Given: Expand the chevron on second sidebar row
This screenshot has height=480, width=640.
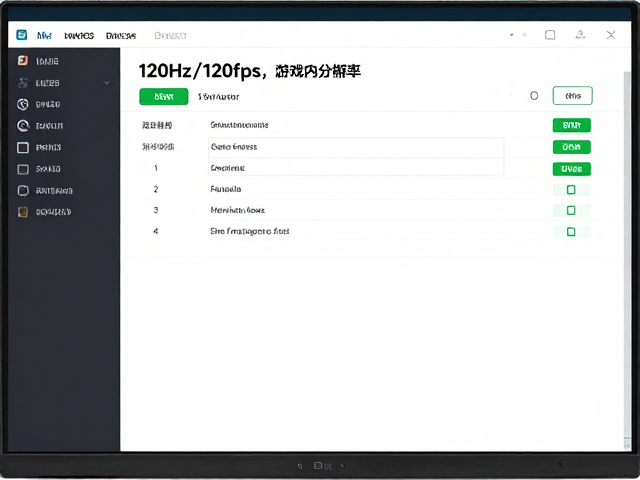Looking at the screenshot, I should coord(107,83).
